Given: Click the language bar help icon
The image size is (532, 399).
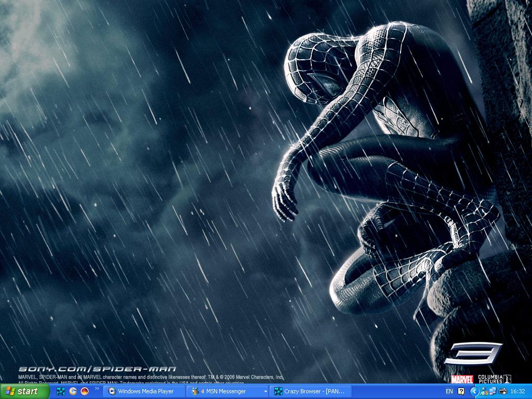Looking at the screenshot, I should coord(461,391).
